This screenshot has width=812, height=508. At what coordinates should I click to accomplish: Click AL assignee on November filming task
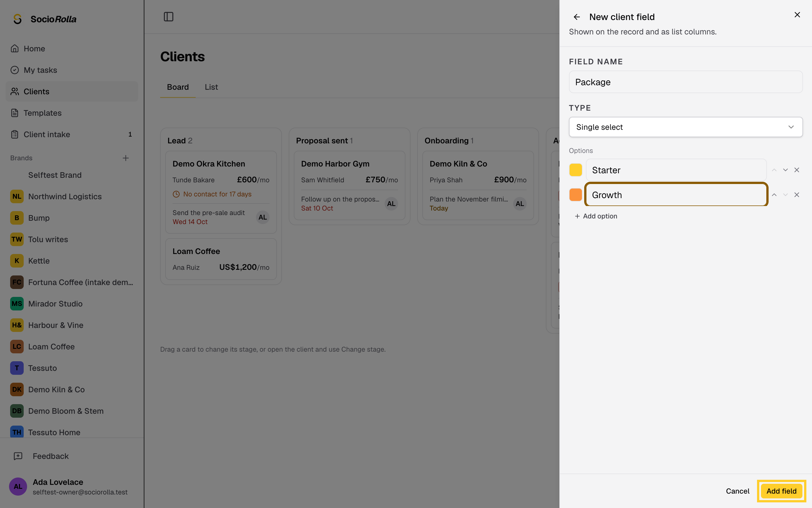pyautogui.click(x=520, y=203)
